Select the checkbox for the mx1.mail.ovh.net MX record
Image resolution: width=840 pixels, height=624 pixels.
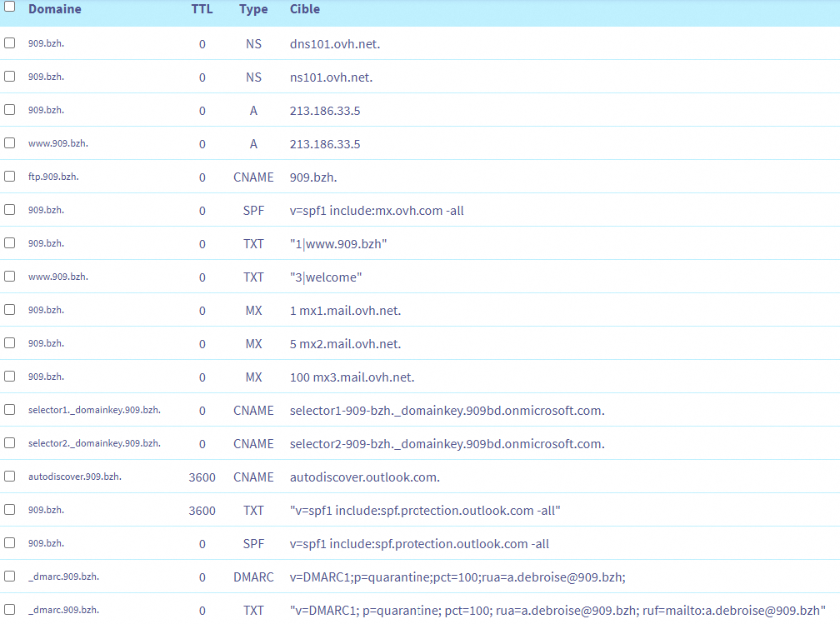point(10,310)
